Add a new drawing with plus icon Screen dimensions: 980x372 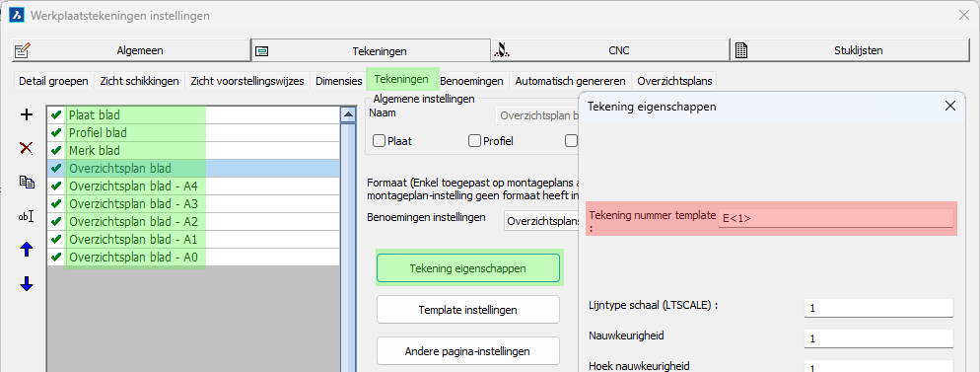[x=27, y=115]
